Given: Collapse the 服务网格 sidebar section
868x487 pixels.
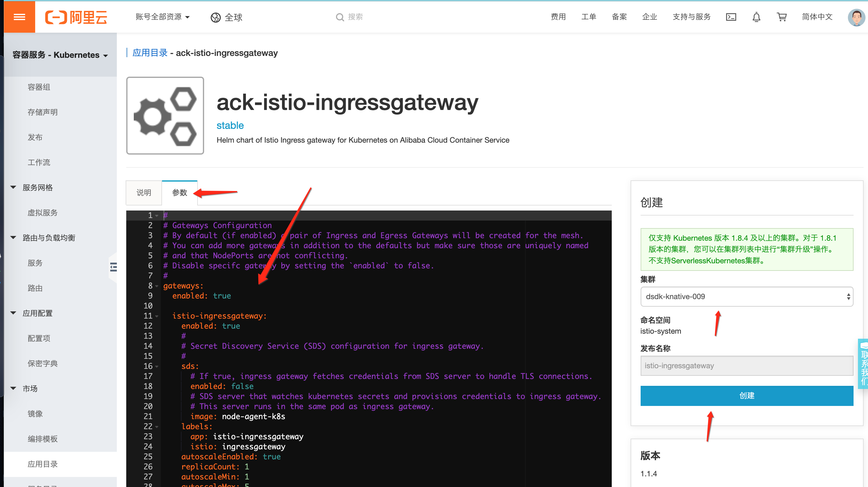Looking at the screenshot, I should tap(13, 187).
